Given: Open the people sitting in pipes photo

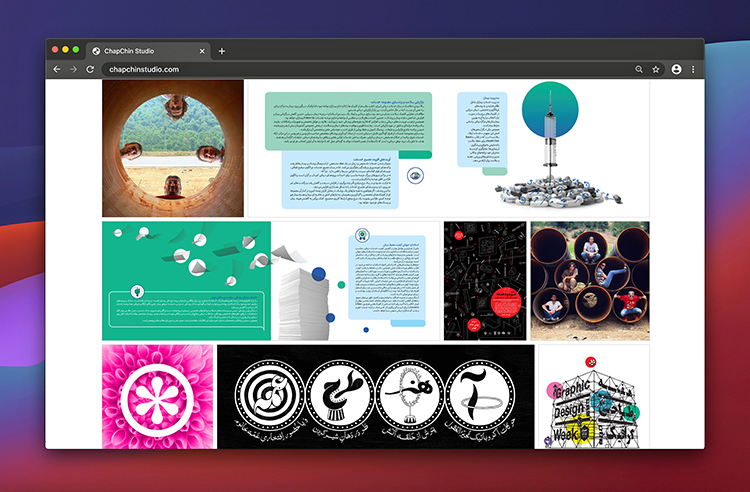Looking at the screenshot, I should click(x=589, y=281).
